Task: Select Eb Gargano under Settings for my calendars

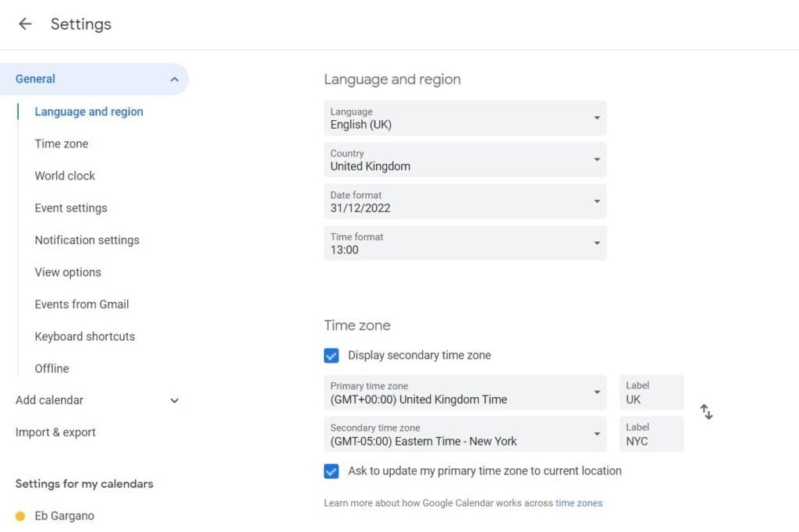Action: click(x=63, y=516)
